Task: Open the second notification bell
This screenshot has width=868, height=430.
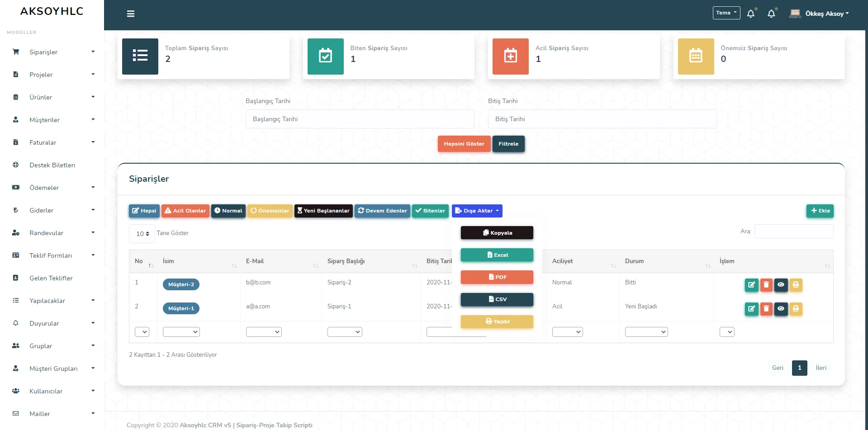Action: click(x=772, y=14)
